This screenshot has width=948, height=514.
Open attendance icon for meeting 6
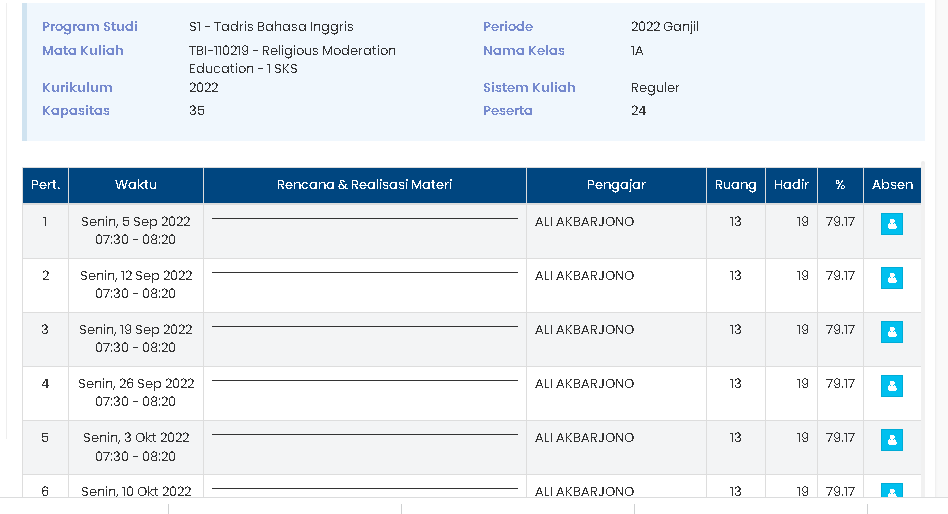tap(892, 491)
